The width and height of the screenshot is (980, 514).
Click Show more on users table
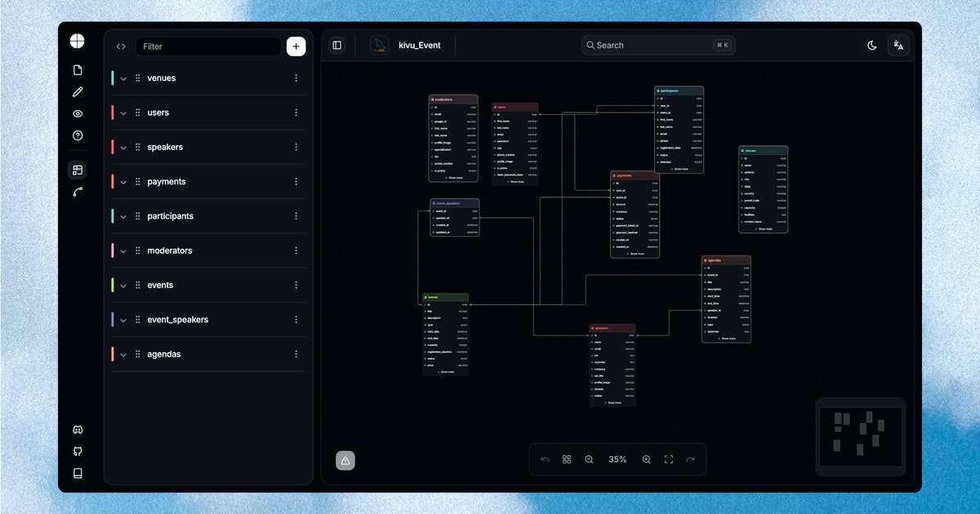pos(514,181)
